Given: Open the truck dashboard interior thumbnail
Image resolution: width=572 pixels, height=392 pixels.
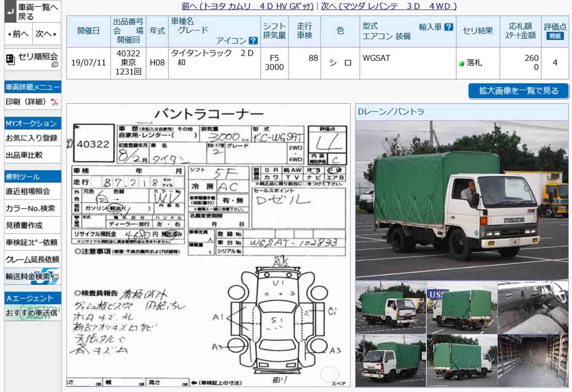Looking at the screenshot, I should pos(532,307).
